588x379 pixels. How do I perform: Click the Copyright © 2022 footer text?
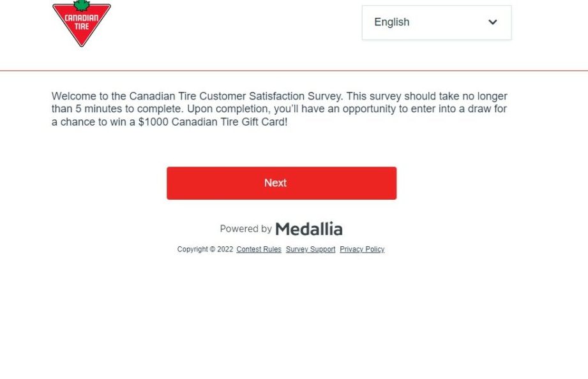pos(205,249)
